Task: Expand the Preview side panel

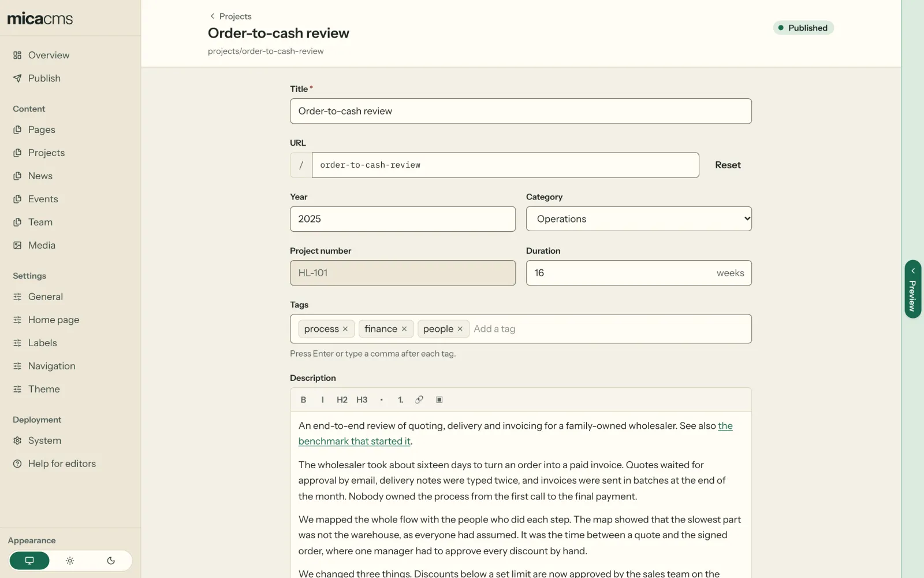Action: tap(912, 289)
